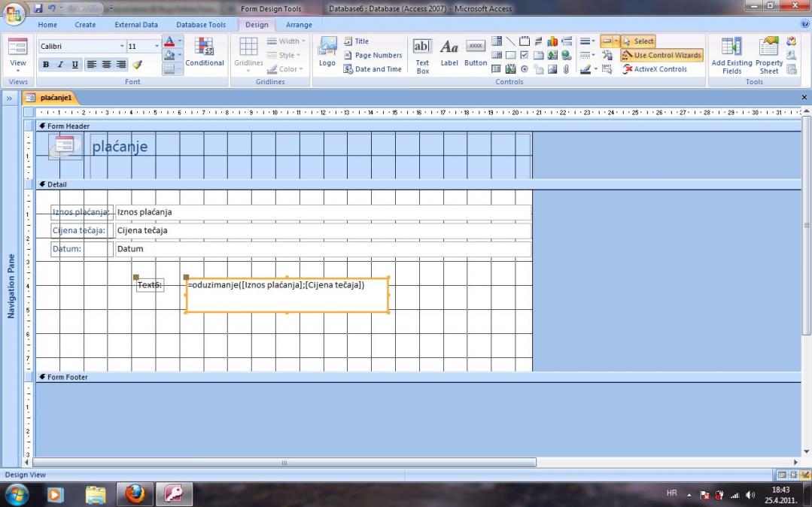
Task: Open the Create ribbon tab
Action: 85,24
